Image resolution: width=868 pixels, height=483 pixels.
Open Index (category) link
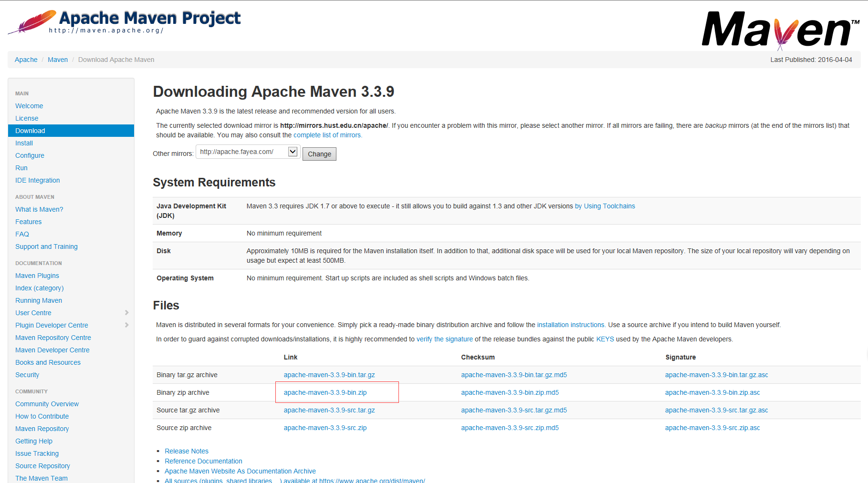40,288
